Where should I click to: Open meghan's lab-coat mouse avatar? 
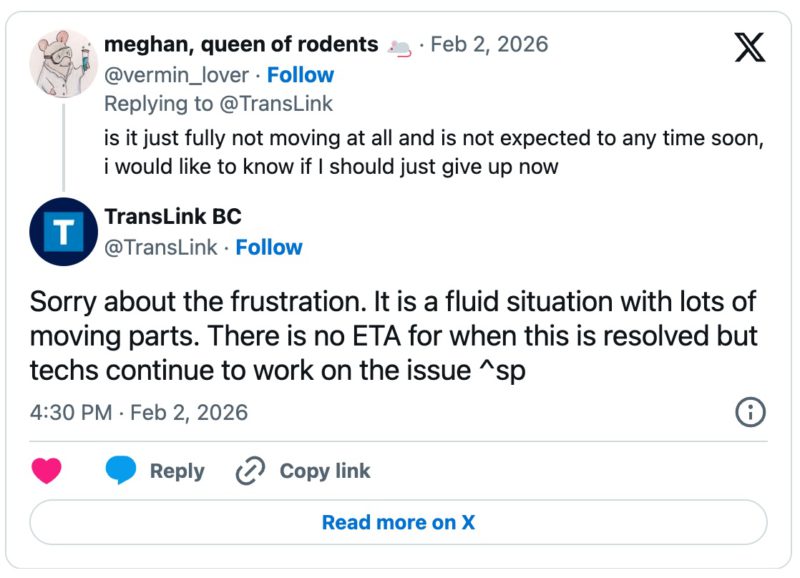(x=63, y=62)
